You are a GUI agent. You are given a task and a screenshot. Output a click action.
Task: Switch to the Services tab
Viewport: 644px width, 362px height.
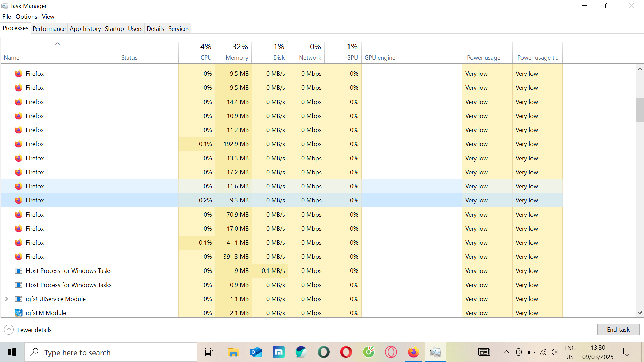(x=179, y=29)
